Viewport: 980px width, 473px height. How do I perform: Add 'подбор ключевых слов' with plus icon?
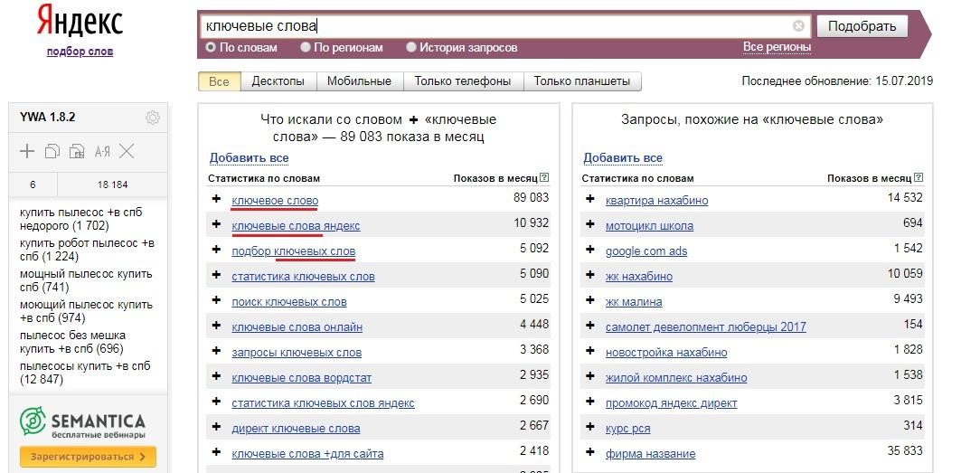coord(216,250)
